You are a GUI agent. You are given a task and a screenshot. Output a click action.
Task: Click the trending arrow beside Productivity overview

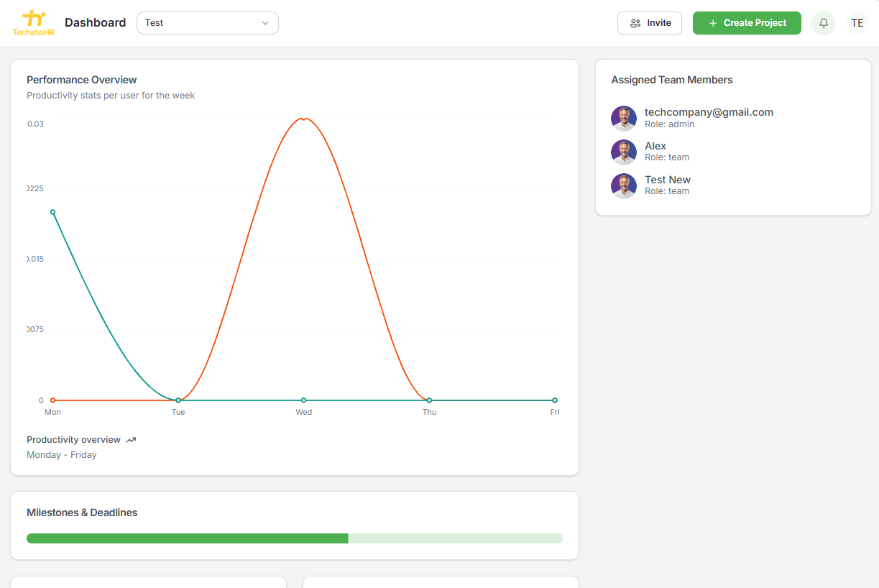tap(131, 439)
